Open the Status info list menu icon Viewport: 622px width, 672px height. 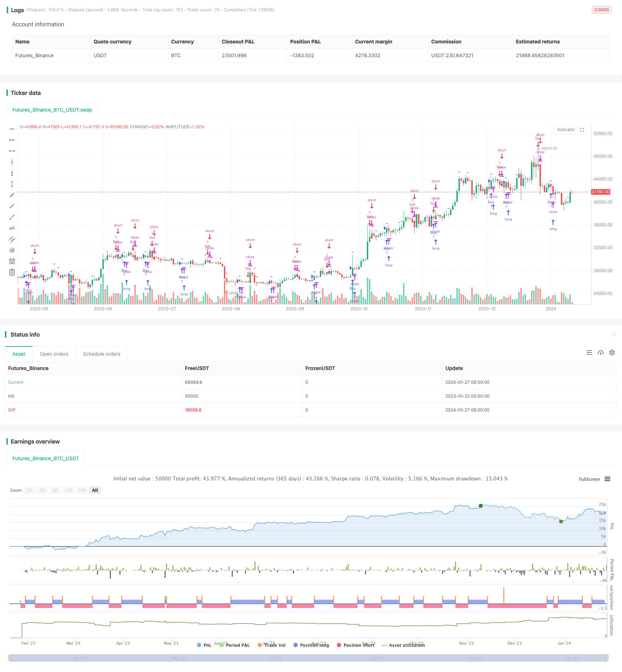click(x=589, y=353)
